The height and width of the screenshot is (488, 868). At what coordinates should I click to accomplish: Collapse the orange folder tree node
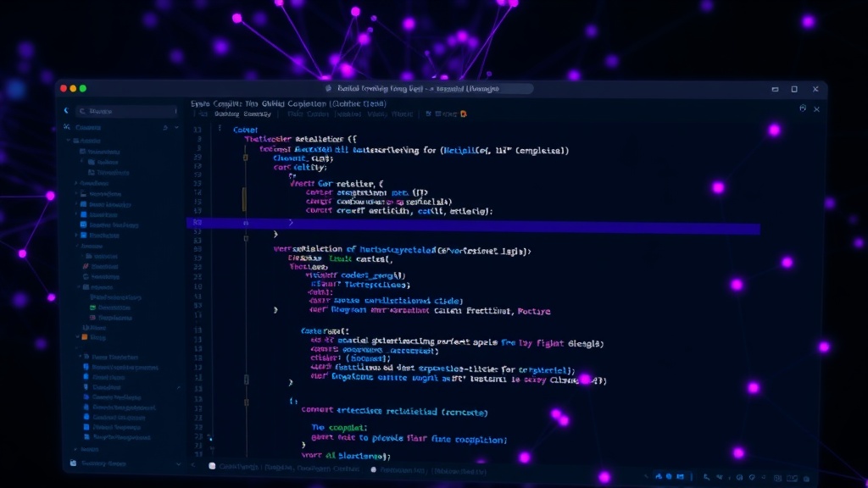click(77, 336)
